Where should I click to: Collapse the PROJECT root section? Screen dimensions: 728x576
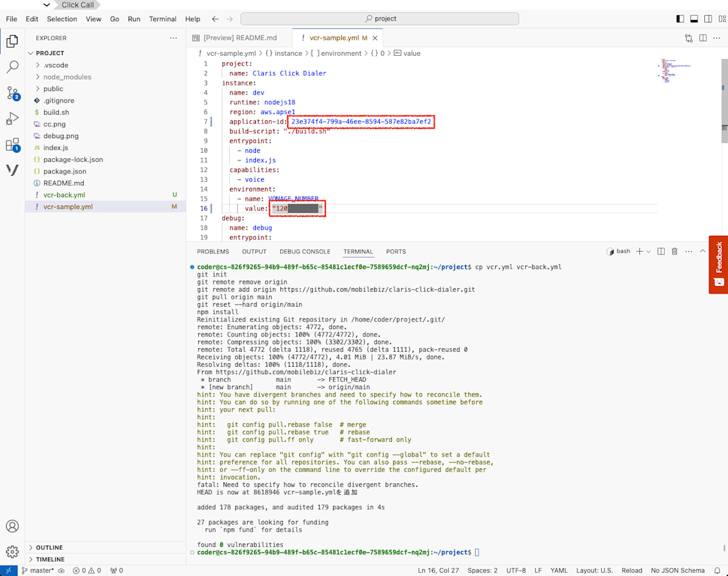(106, 53)
